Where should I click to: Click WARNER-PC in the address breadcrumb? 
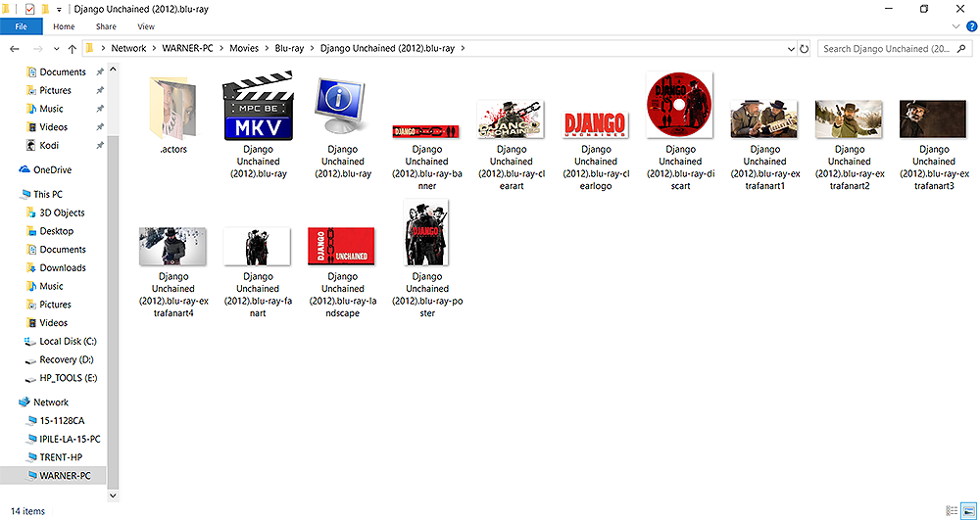pyautogui.click(x=188, y=48)
